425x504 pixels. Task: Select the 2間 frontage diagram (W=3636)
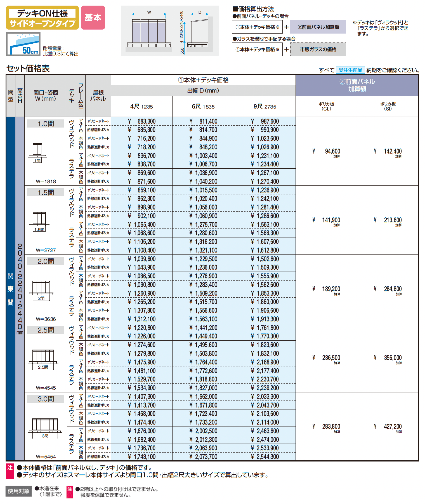click(x=41, y=291)
